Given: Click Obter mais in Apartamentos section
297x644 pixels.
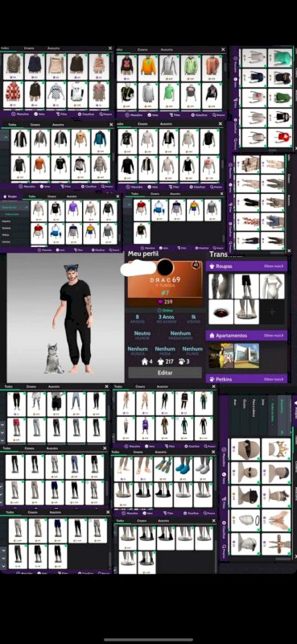Looking at the screenshot, I should (274, 336).
